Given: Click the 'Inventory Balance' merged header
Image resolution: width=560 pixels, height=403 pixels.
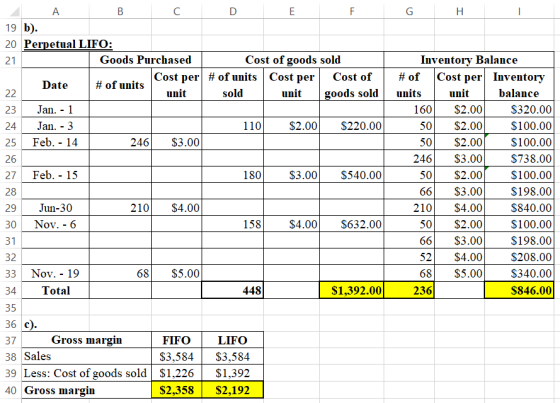Looking at the screenshot, I should pos(469,60).
